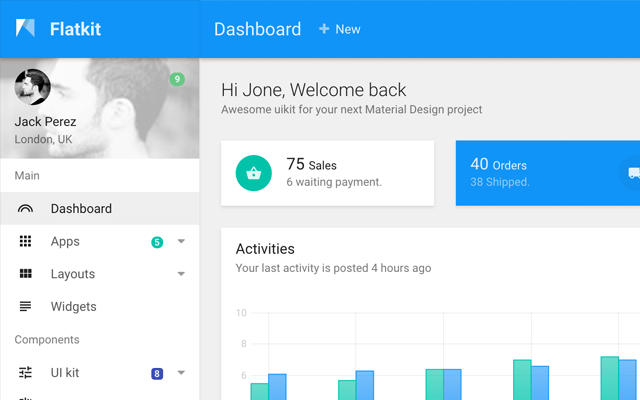Image resolution: width=640 pixels, height=400 pixels.
Task: Click the Widgets list icon
Action: (x=26, y=306)
